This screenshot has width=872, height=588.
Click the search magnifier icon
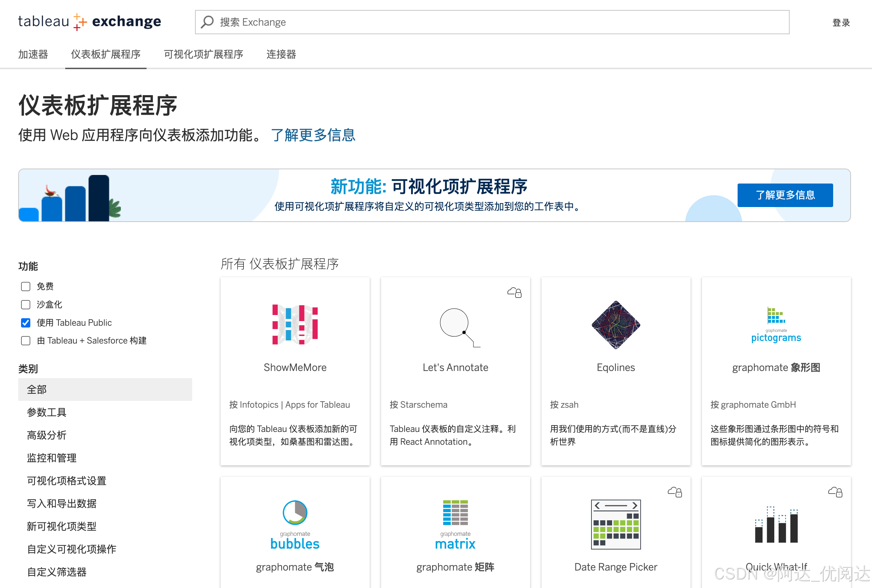[x=207, y=22]
